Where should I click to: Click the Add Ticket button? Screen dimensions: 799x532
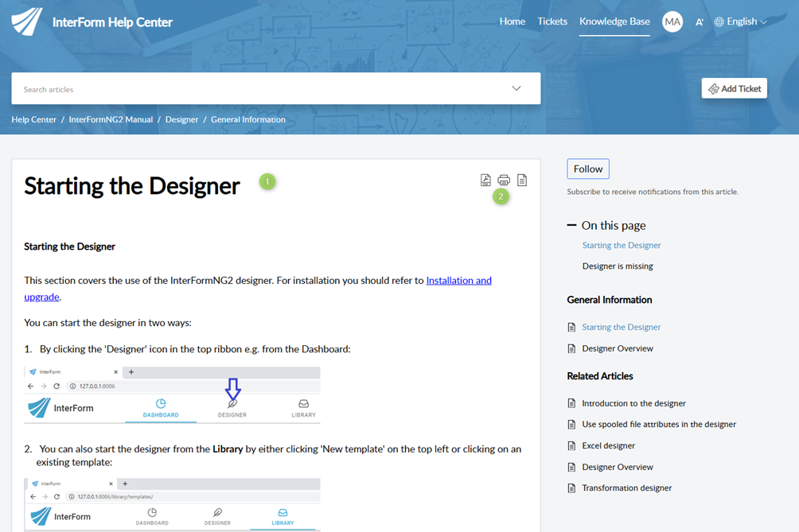click(x=734, y=88)
